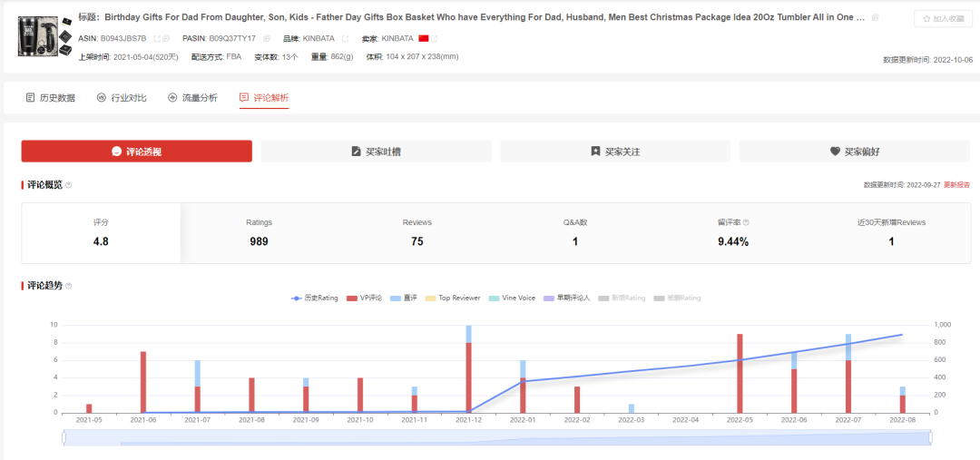Click the 评分 4.8 overview card
980x460 pixels.
(102, 232)
